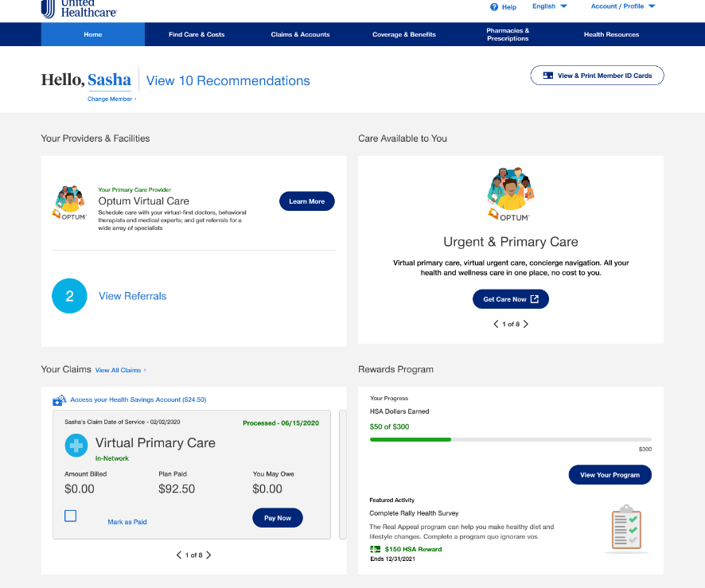The image size is (705, 588).
Task: Click Learn More for Optum Virtual Care
Action: click(307, 201)
